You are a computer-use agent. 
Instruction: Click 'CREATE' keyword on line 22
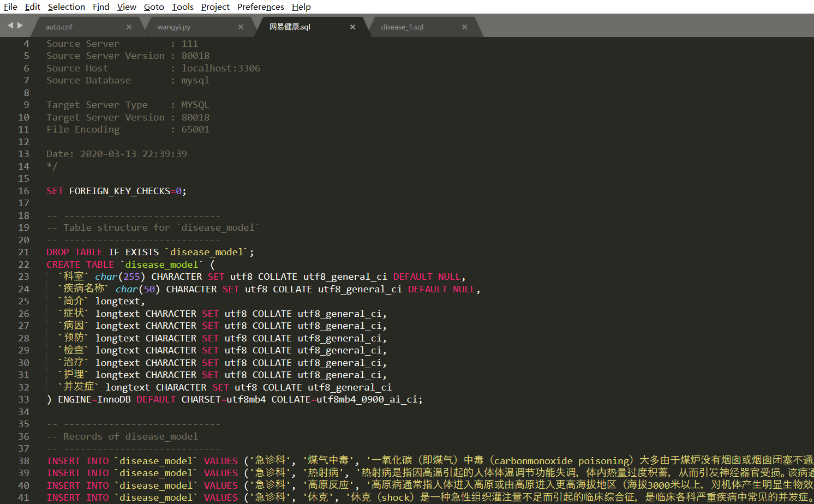(x=63, y=265)
